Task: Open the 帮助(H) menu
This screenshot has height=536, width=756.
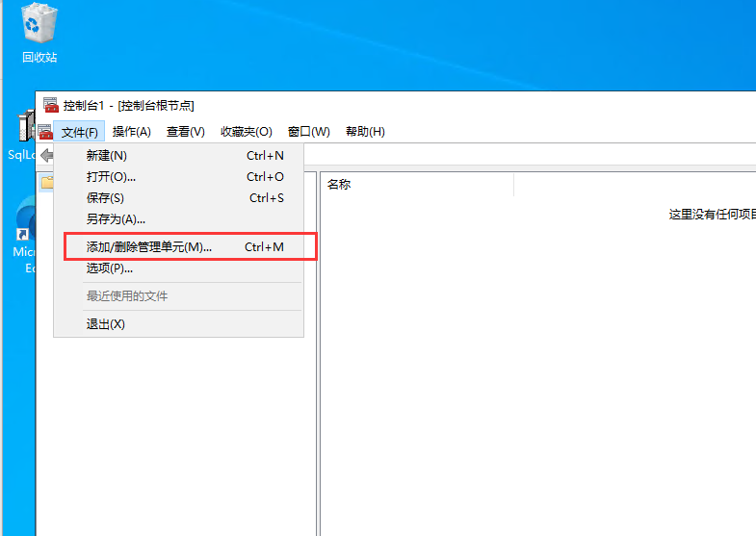Action: click(x=365, y=132)
